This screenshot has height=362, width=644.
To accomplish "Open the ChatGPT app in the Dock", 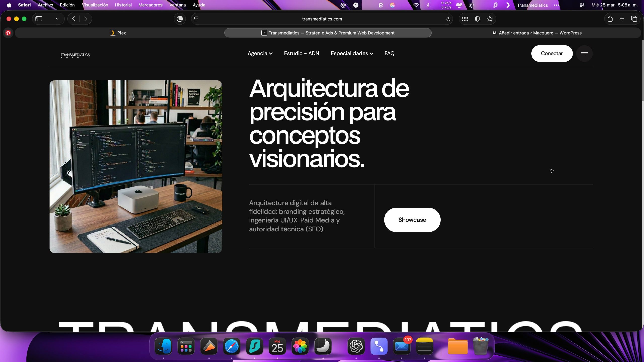I will (x=356, y=346).
